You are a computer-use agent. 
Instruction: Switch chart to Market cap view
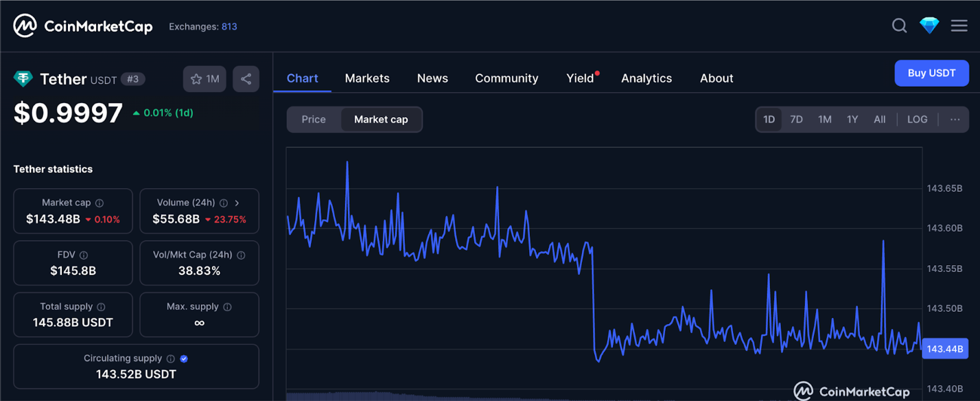[x=381, y=119]
